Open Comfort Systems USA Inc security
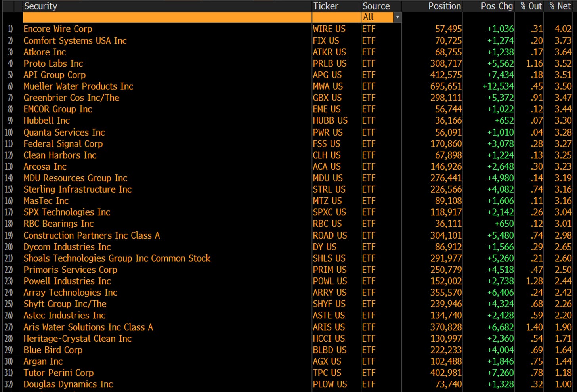The image size is (577, 392). (75, 40)
